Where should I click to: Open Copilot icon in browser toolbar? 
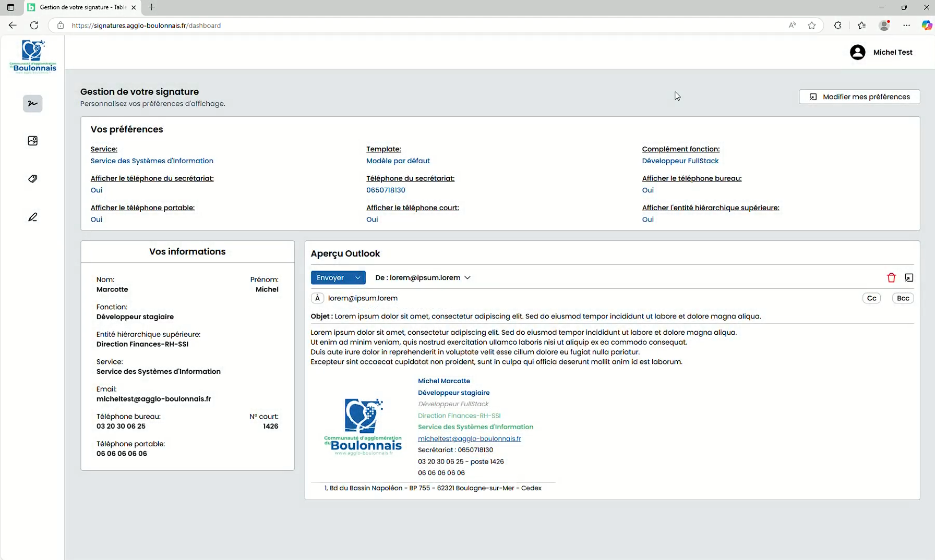coord(927,25)
